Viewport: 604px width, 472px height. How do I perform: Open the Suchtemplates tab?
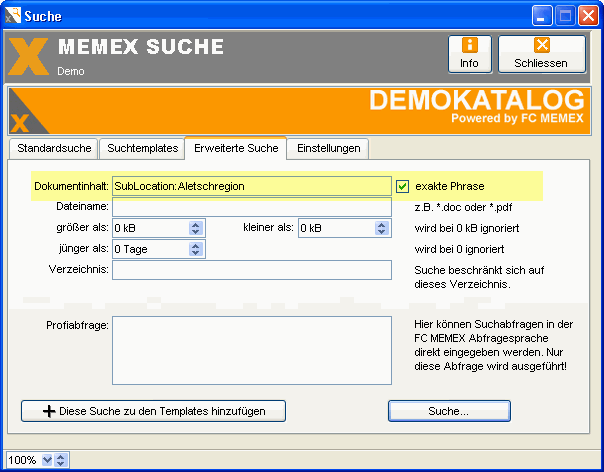click(x=142, y=148)
